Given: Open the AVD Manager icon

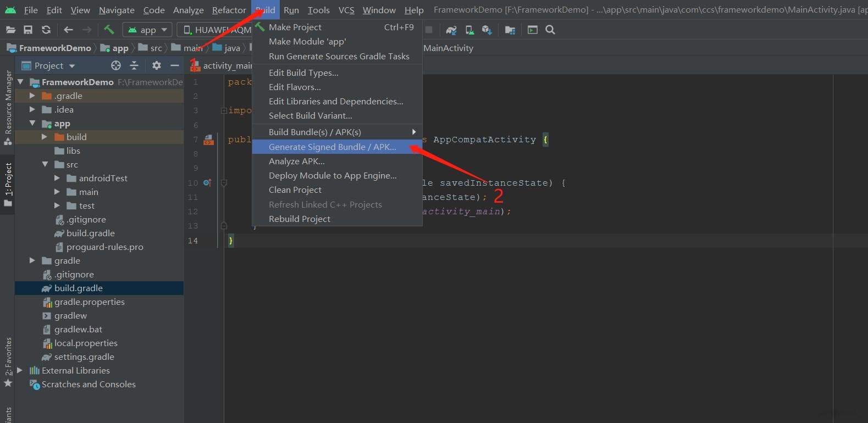Looking at the screenshot, I should point(469,30).
